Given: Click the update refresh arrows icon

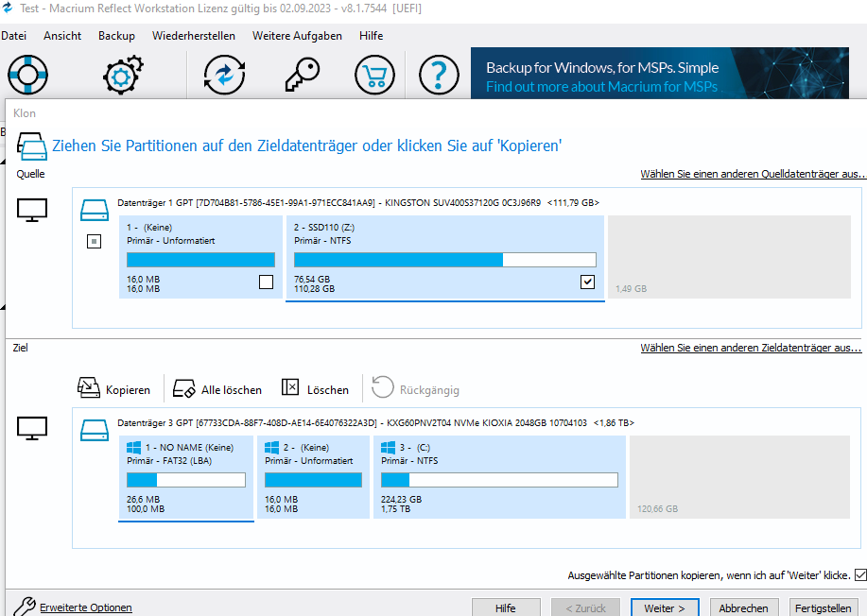Looking at the screenshot, I should click(x=224, y=75).
